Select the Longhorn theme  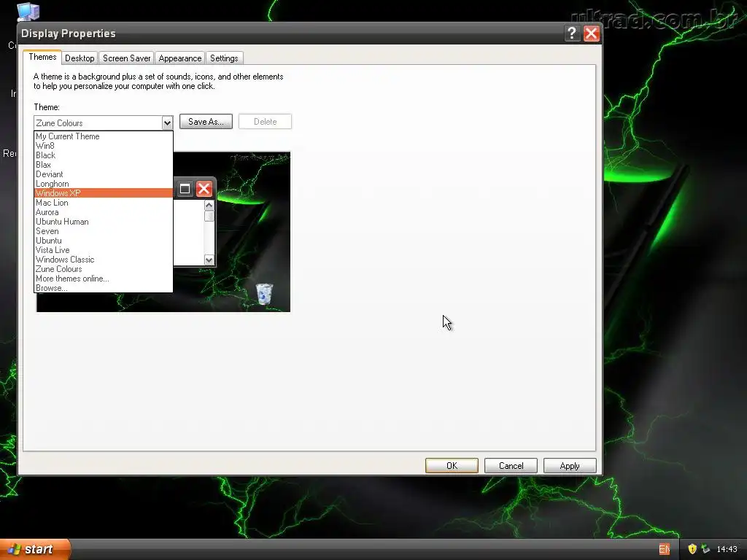click(104, 184)
